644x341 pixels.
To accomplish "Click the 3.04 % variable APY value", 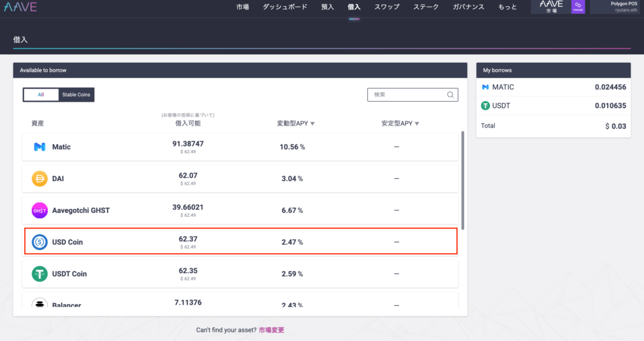I will coord(292,178).
